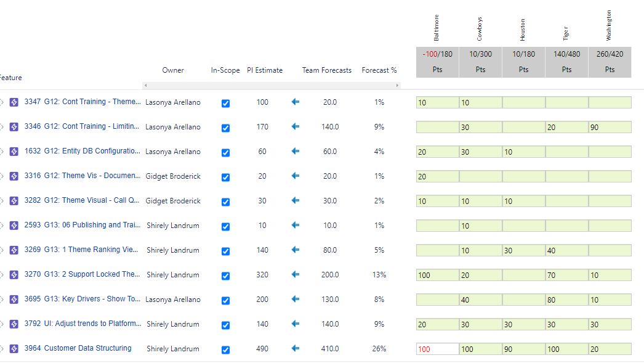644x363 pixels.
Task: Edit Washington points field for feature 3346
Action: point(610,127)
